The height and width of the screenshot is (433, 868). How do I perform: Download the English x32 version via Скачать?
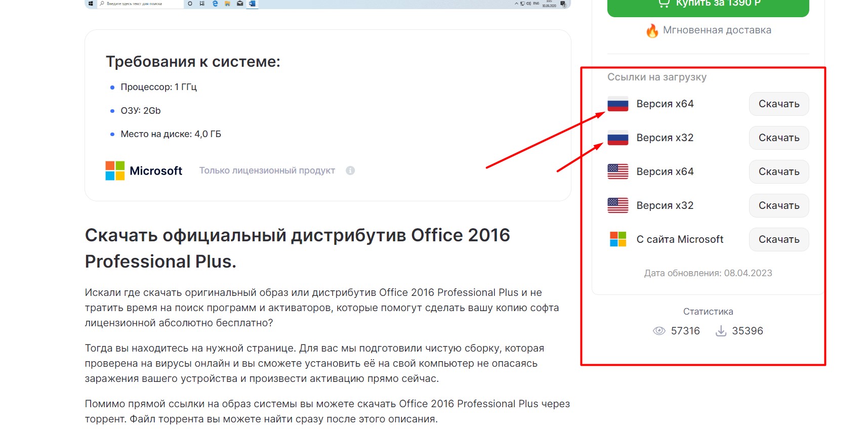[x=779, y=206]
